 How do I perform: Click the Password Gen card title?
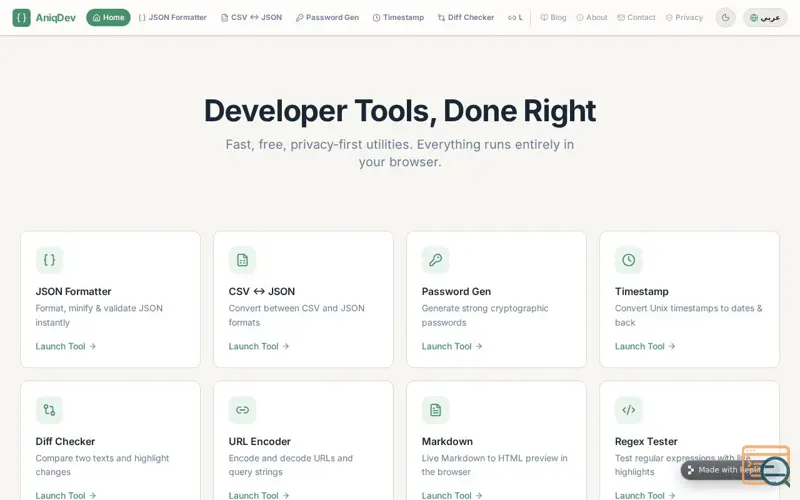pyautogui.click(x=456, y=291)
